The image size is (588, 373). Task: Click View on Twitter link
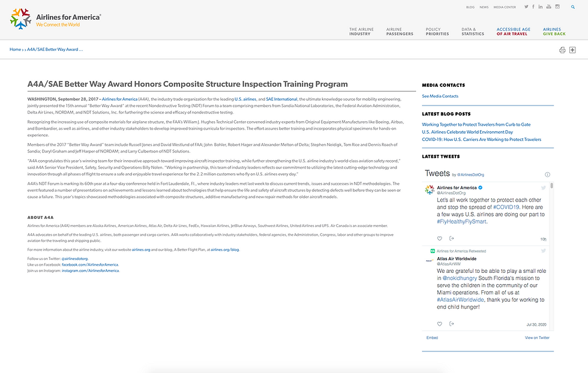coord(537,338)
